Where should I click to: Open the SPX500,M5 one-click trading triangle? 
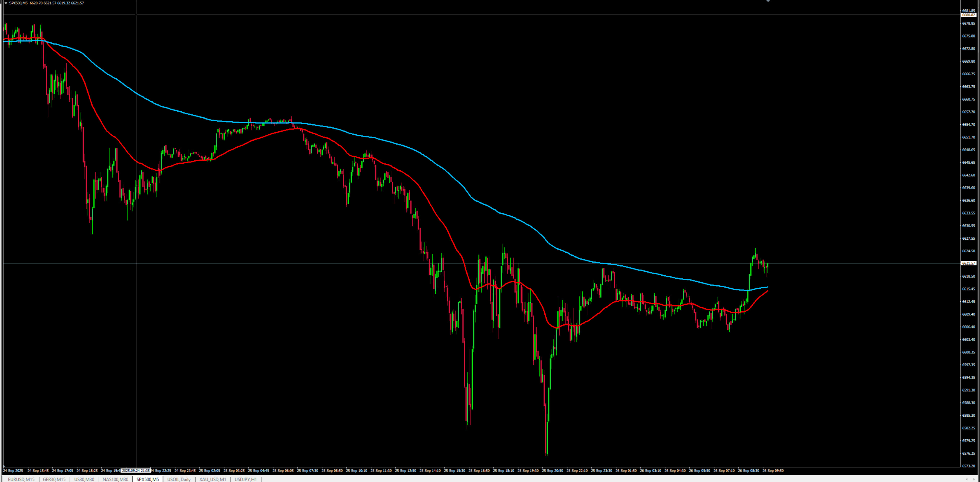(x=6, y=3)
